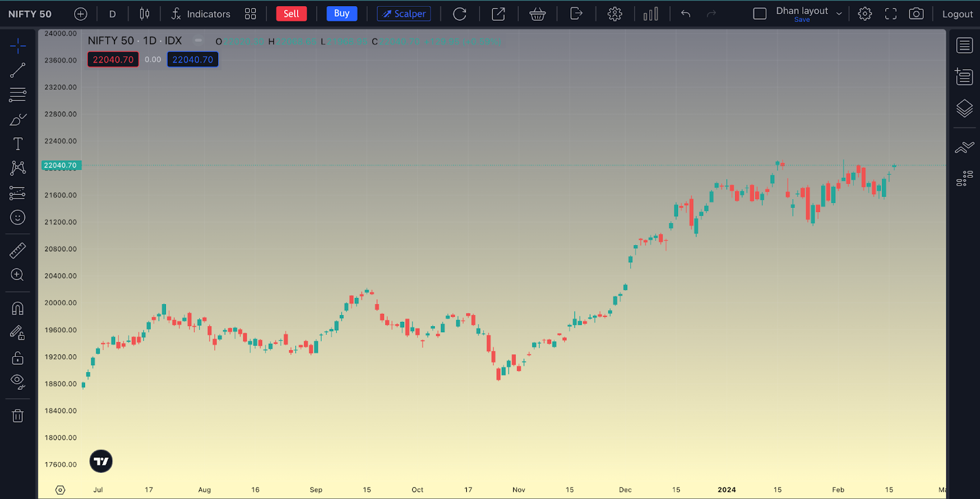
Task: Open the Scalper mode button
Action: 404,13
